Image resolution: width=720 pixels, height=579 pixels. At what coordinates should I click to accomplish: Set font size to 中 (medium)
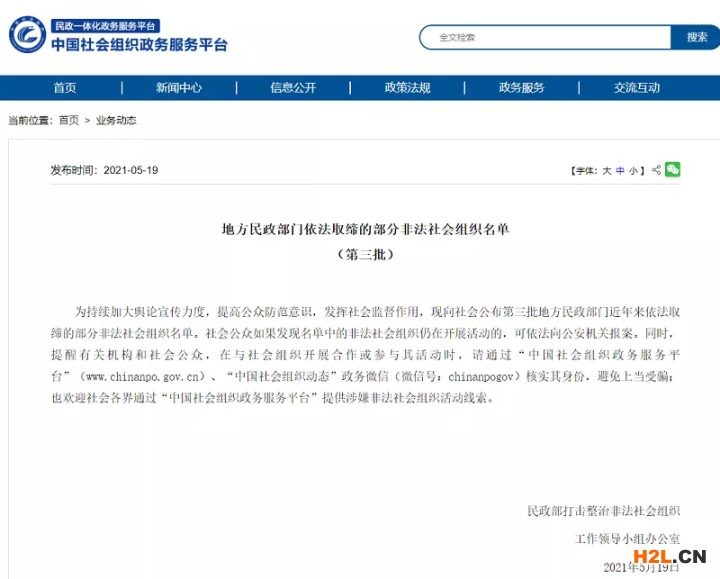[x=620, y=171]
